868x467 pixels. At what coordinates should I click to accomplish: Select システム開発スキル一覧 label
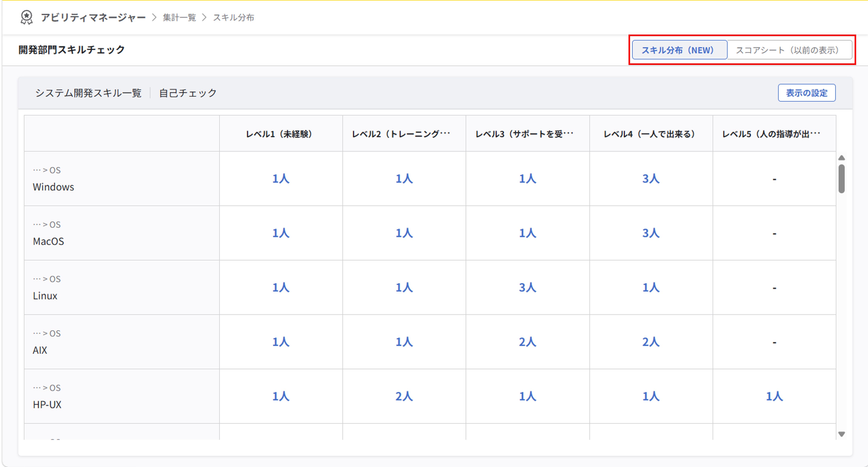[x=88, y=93]
